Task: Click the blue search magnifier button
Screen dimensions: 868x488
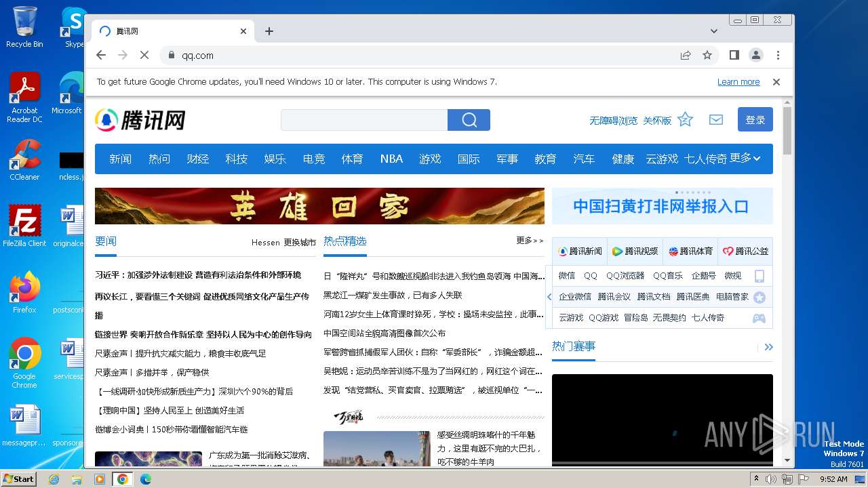Action: click(469, 120)
